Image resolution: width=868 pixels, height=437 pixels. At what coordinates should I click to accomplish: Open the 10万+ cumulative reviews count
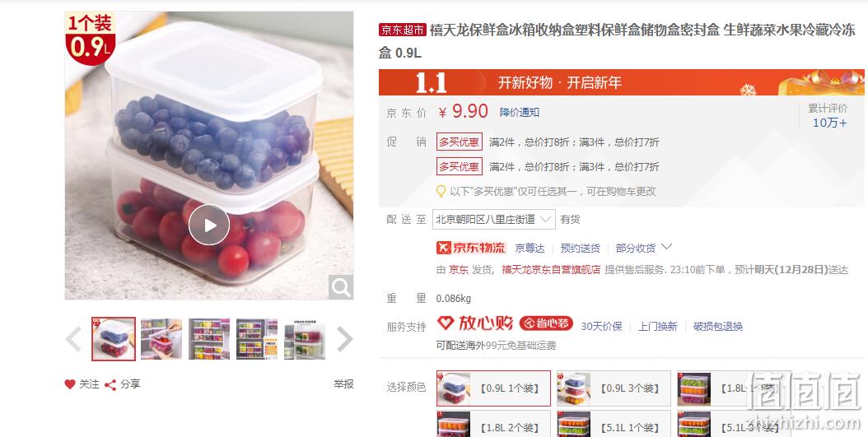(x=829, y=123)
